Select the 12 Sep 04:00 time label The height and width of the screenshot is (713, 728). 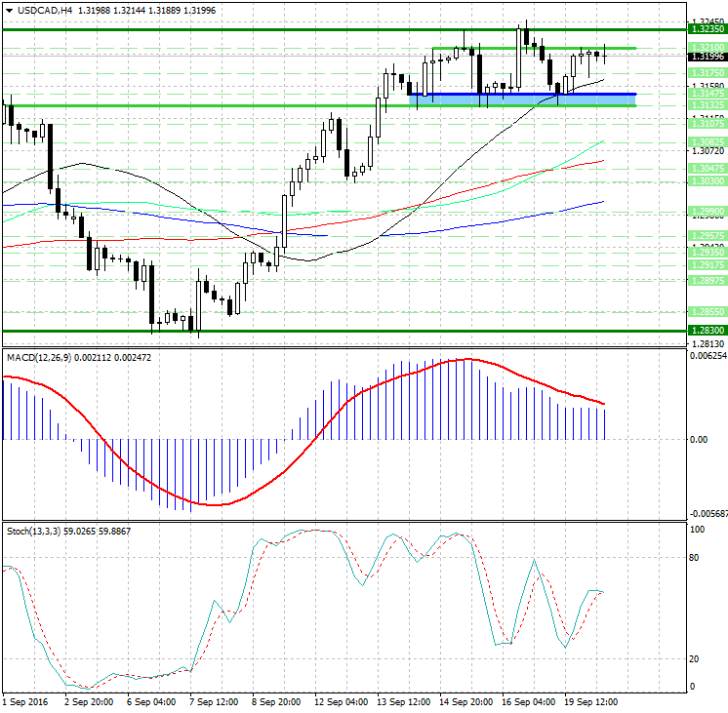tap(340, 701)
